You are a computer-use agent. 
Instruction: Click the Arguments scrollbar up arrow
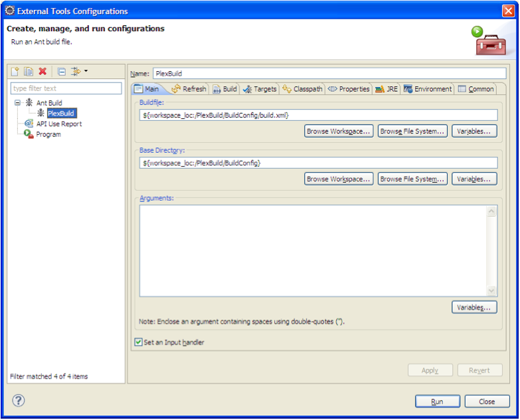click(491, 211)
